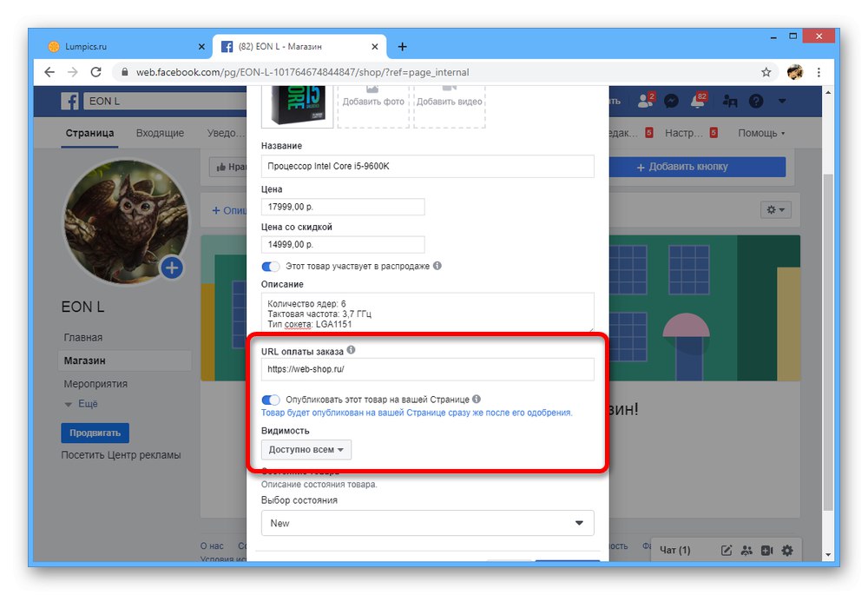Reload the page with refresh icon
The height and width of the screenshot is (595, 868).
(95, 72)
